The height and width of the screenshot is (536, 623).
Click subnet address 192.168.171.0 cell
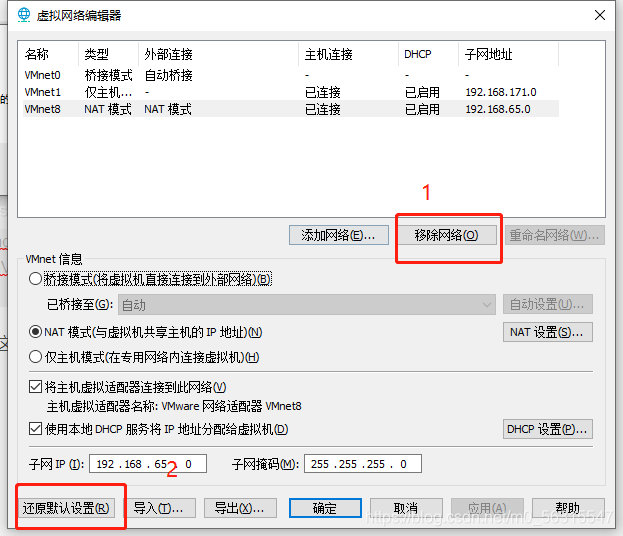(501, 92)
